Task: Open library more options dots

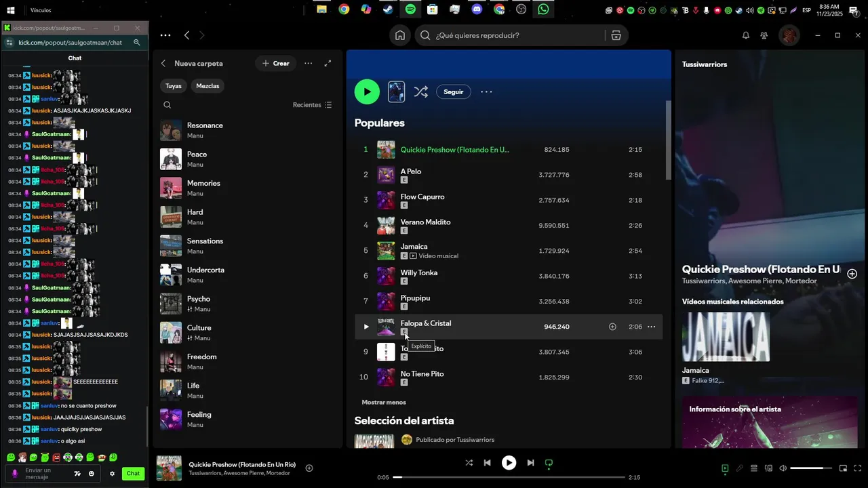Action: (309, 63)
